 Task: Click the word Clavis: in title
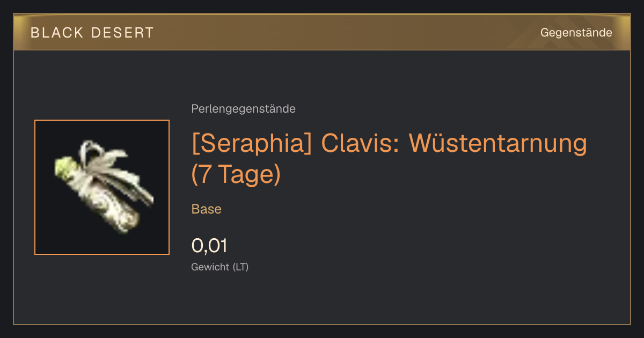coord(360,143)
